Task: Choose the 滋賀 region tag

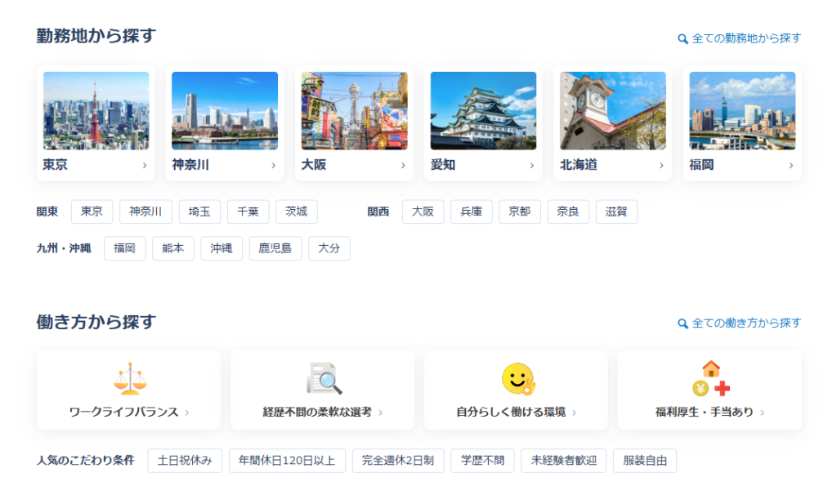Action: 616,212
